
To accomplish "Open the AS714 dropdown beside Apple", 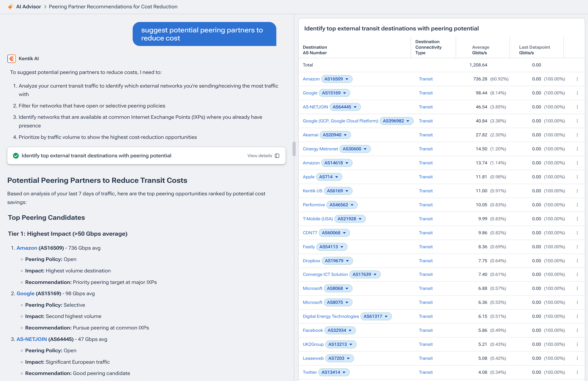I will [329, 177].
